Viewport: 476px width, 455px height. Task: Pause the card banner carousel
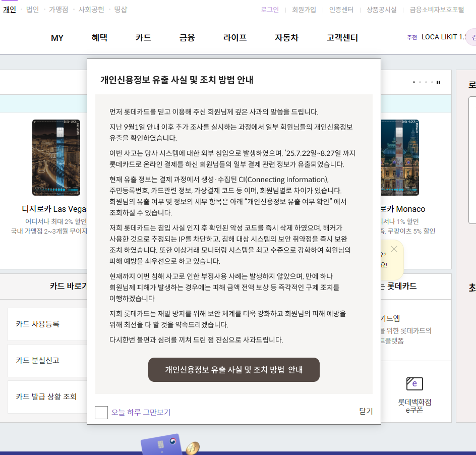(x=438, y=82)
